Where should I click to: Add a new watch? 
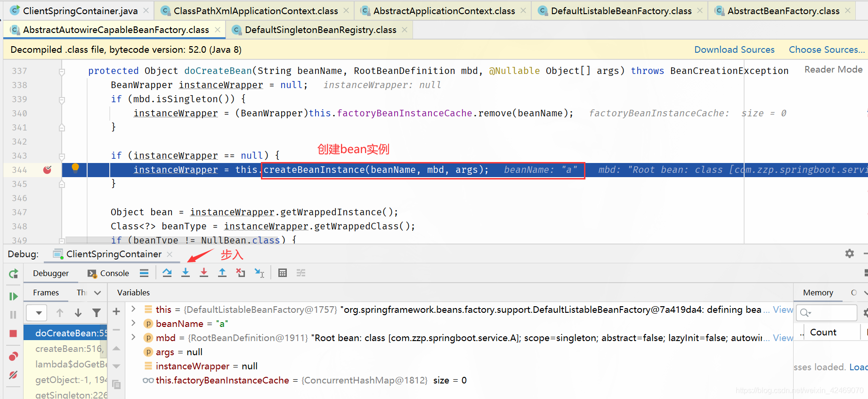(116, 311)
